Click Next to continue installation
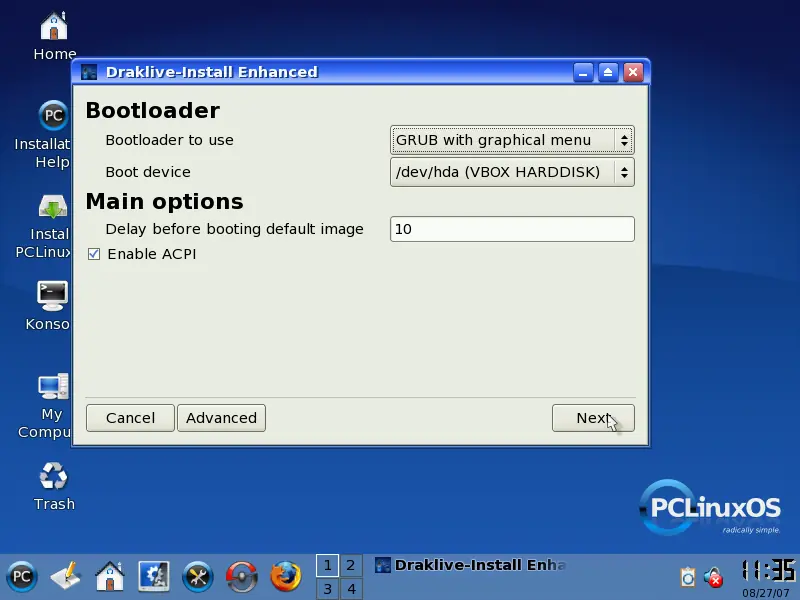Image resolution: width=800 pixels, height=600 pixels. point(593,418)
